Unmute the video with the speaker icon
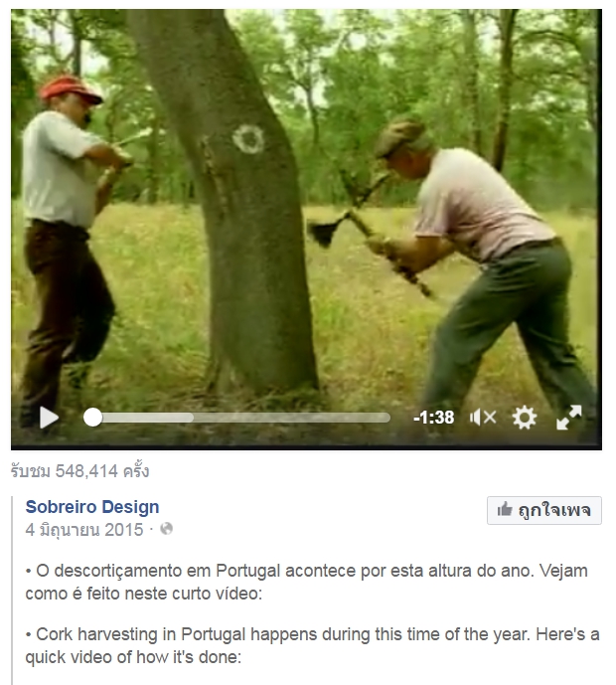Viewport: 616px width, 685px height. [x=483, y=418]
